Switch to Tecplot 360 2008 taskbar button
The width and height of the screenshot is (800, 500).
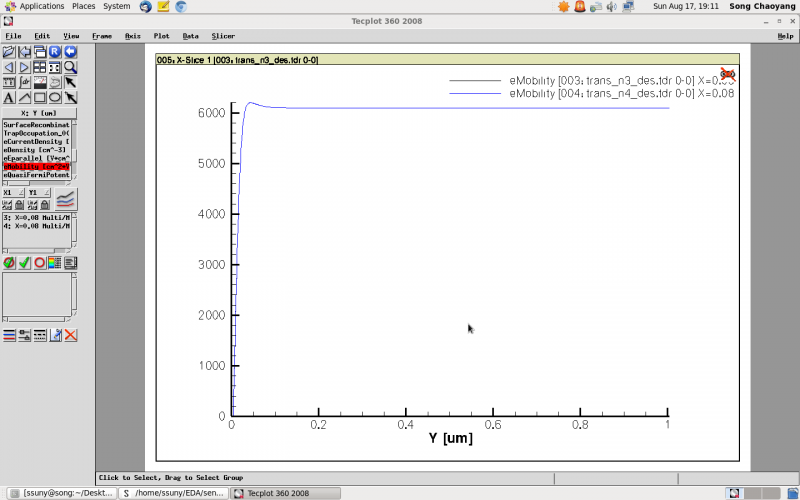click(286, 493)
